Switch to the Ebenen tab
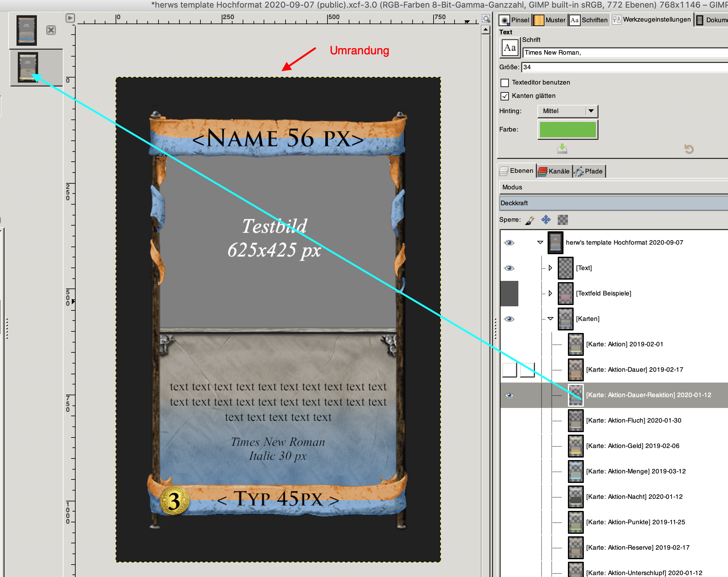The height and width of the screenshot is (577, 728). (517, 171)
